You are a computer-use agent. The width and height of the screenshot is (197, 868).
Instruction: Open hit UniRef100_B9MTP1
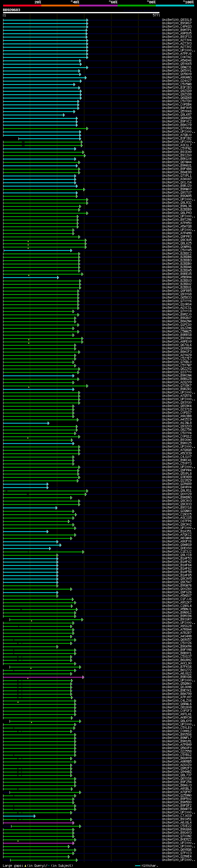tap(177, 30)
